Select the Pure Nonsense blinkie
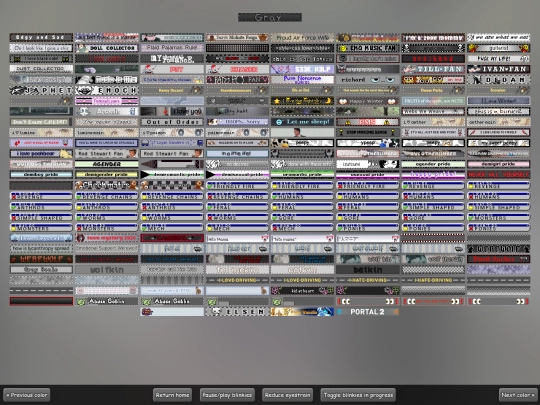Screen dimensions: 540x405 click(302, 80)
